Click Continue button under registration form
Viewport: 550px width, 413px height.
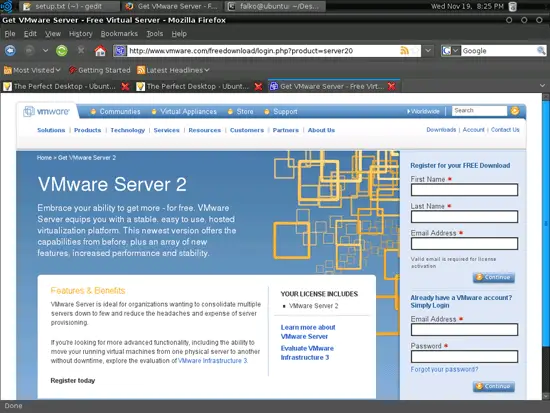point(494,278)
